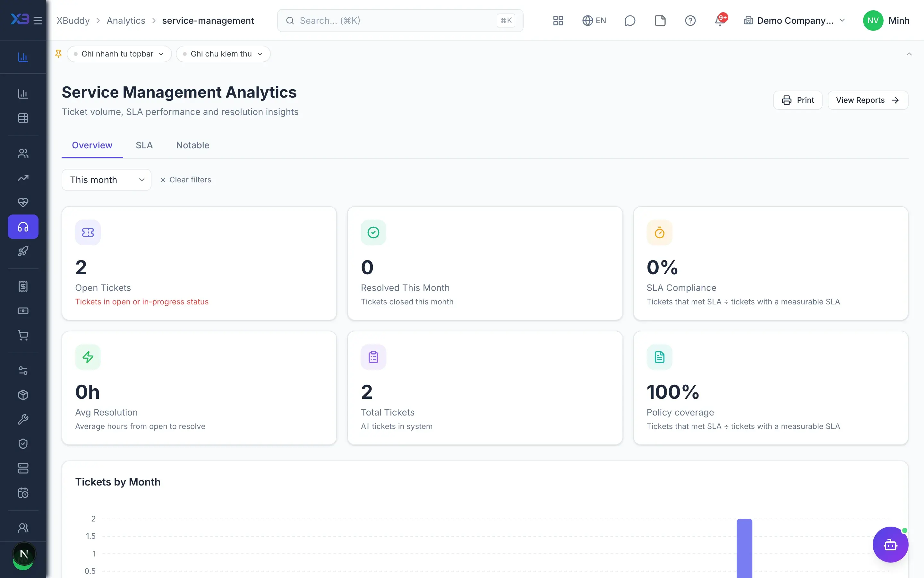Open the Demo Company switcher dropdown

[794, 21]
